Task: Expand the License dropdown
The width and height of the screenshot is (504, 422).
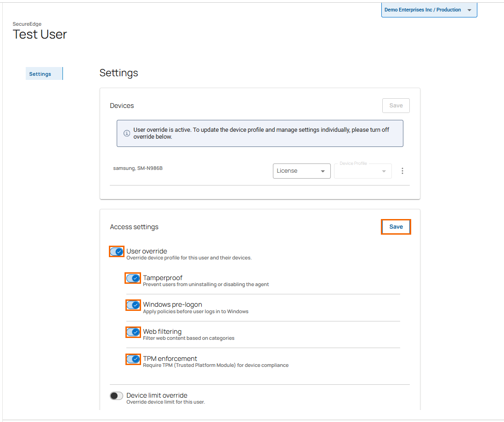Action: pyautogui.click(x=301, y=171)
